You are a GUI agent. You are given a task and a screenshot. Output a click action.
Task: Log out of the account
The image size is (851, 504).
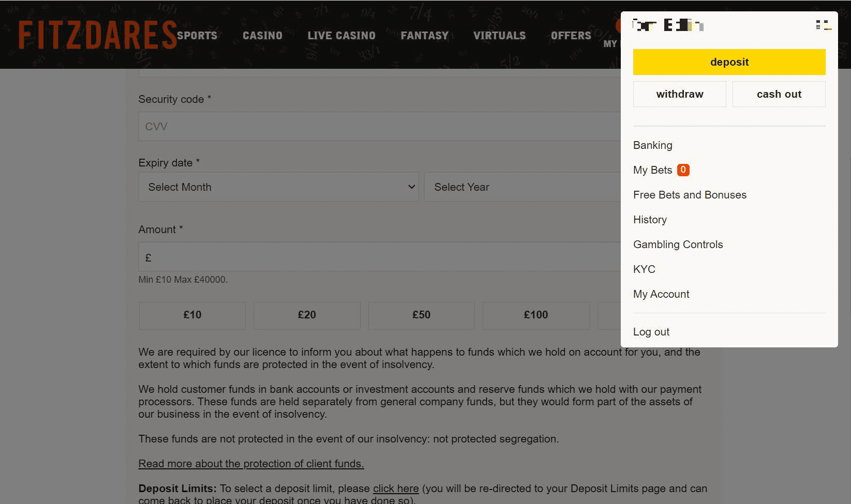point(651,332)
